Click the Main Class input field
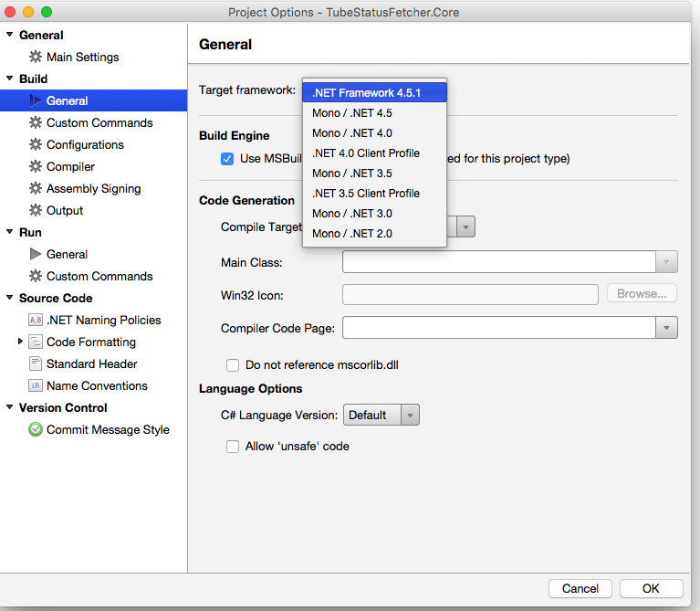The width and height of the screenshot is (700, 611). pyautogui.click(x=499, y=262)
